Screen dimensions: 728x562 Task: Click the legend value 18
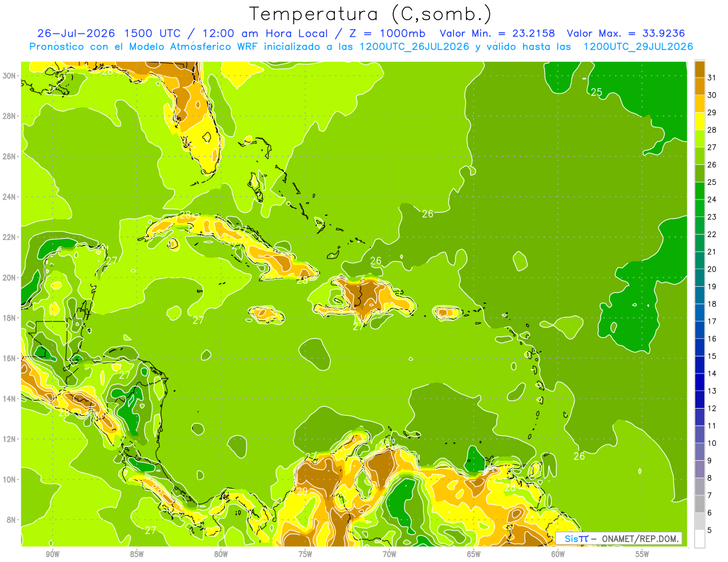(x=712, y=304)
